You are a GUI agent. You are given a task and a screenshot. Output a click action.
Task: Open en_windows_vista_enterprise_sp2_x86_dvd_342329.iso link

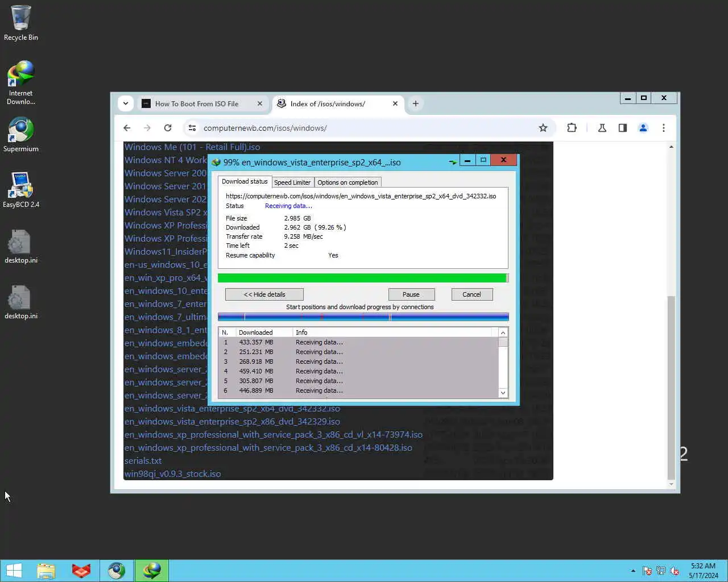click(x=232, y=422)
